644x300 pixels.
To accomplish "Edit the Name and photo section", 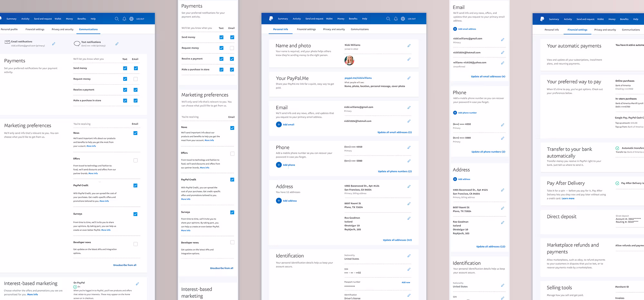I will [x=409, y=46].
